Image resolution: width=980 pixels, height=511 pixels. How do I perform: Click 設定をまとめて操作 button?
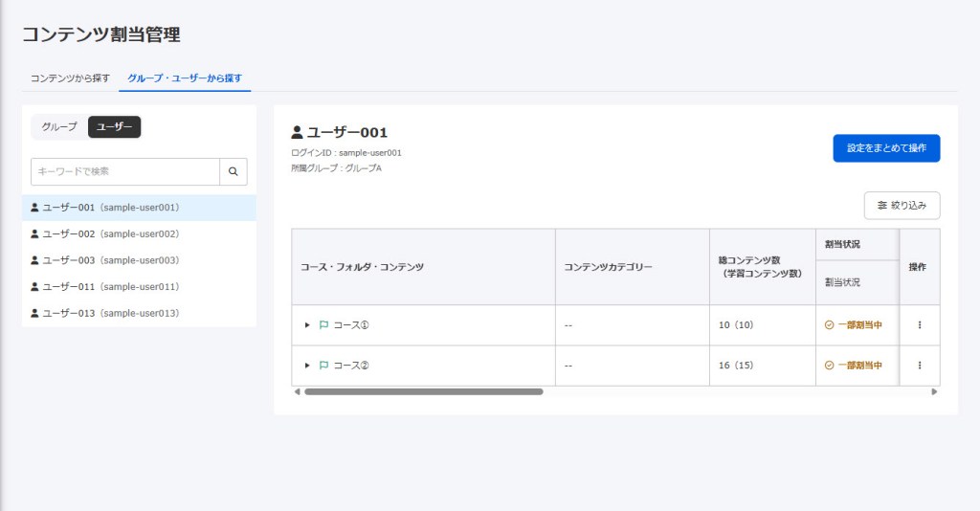pyautogui.click(x=886, y=148)
